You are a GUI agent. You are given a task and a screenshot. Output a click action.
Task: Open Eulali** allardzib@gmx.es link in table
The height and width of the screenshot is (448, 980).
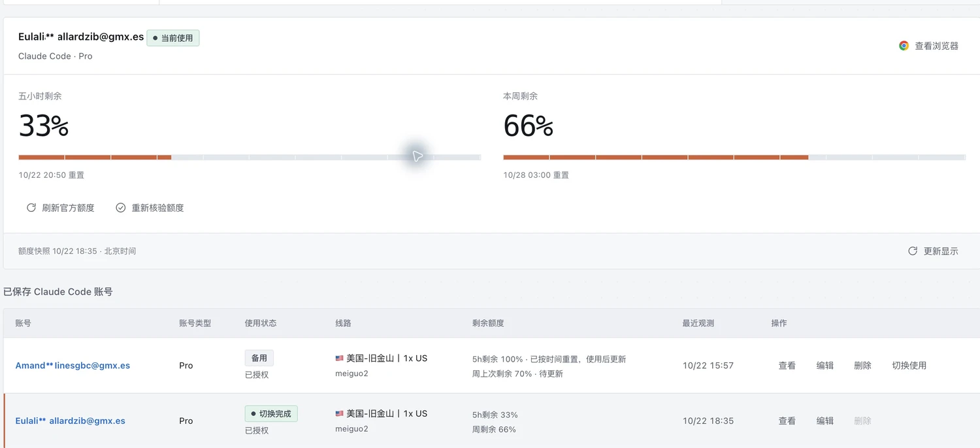click(x=71, y=421)
